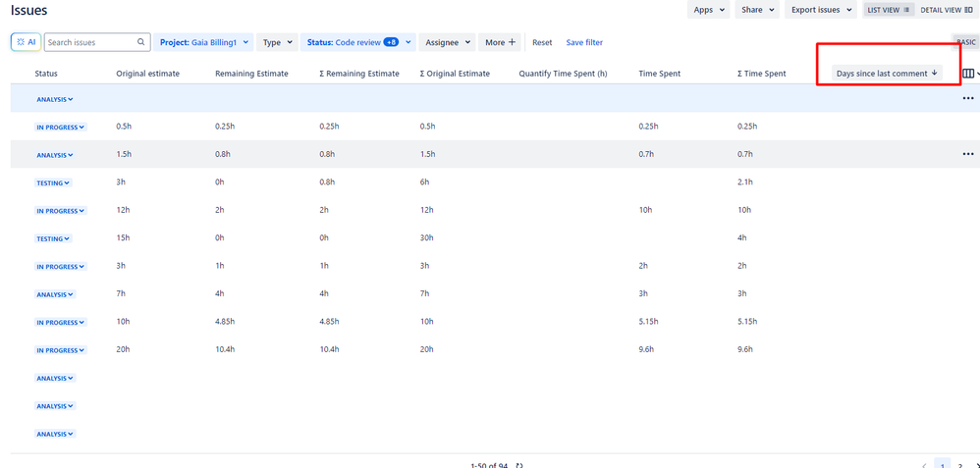Click the Save filter link
This screenshot has width=980, height=468.
click(584, 42)
